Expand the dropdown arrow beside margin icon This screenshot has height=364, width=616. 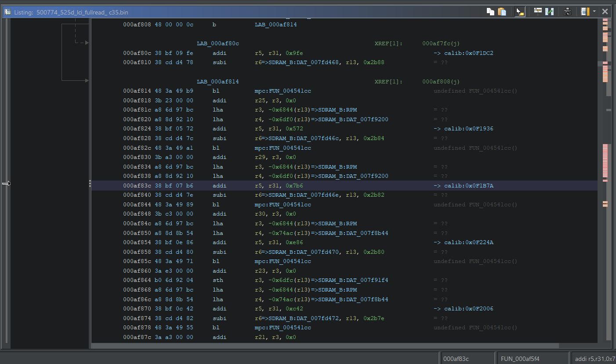pos(594,12)
